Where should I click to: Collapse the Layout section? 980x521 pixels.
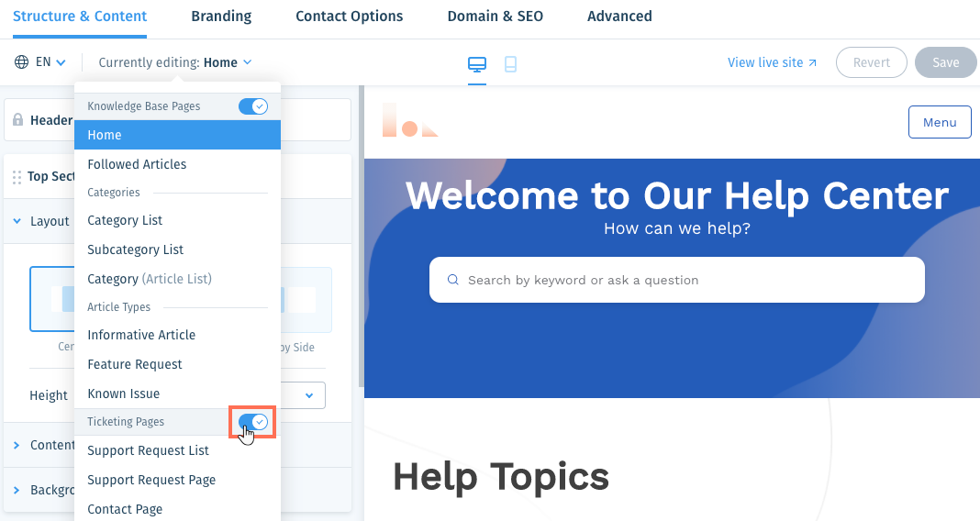pyautogui.click(x=17, y=221)
